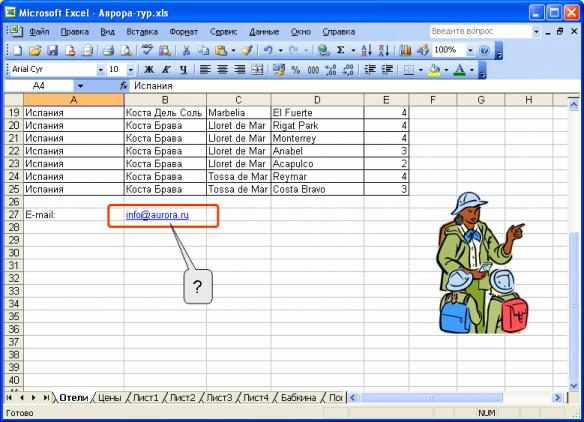Click the vertical scrollbar down arrow
The height and width of the screenshot is (422, 584).
574,385
